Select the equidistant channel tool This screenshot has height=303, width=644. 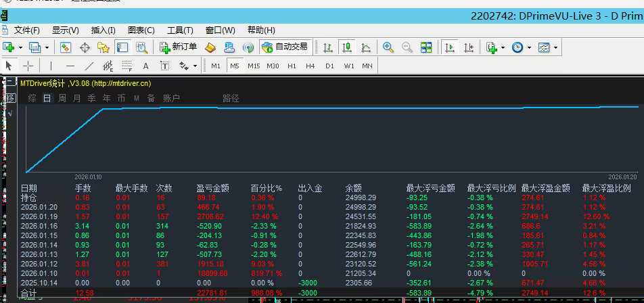pyautogui.click(x=108, y=66)
